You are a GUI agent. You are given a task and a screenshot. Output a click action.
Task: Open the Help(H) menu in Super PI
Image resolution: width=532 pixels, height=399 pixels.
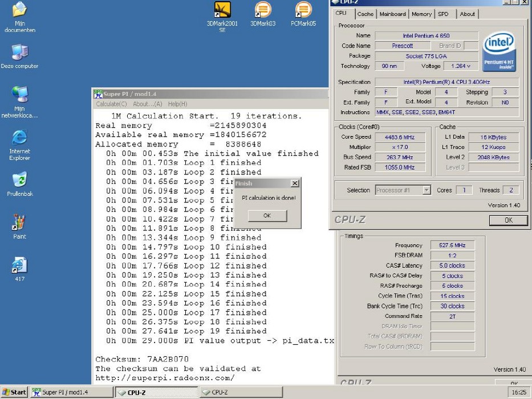[177, 104]
